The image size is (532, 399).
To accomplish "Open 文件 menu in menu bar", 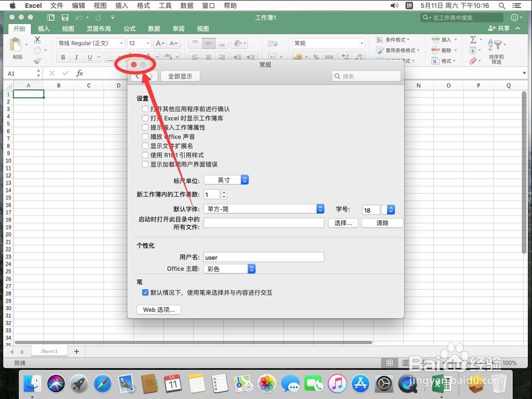I will [x=57, y=5].
